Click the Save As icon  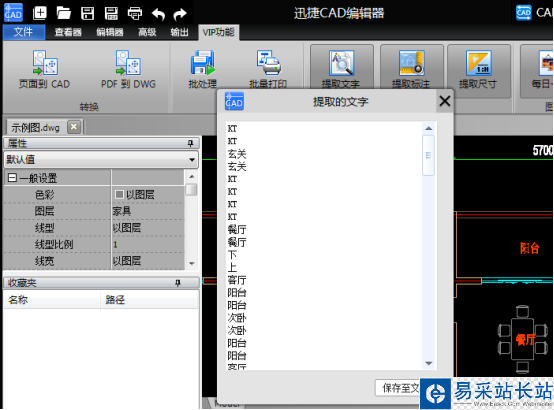coord(111,13)
